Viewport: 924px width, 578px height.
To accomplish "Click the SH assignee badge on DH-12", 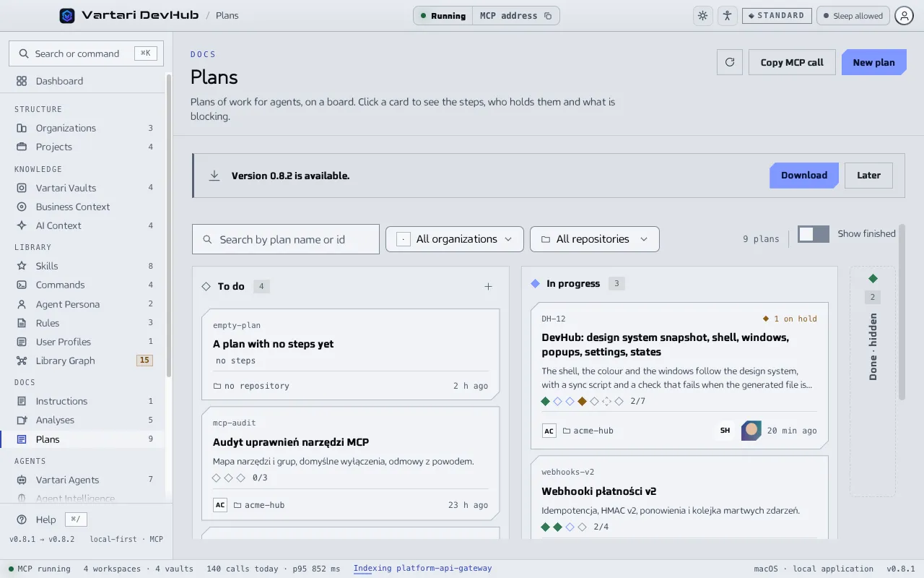I will coord(725,431).
